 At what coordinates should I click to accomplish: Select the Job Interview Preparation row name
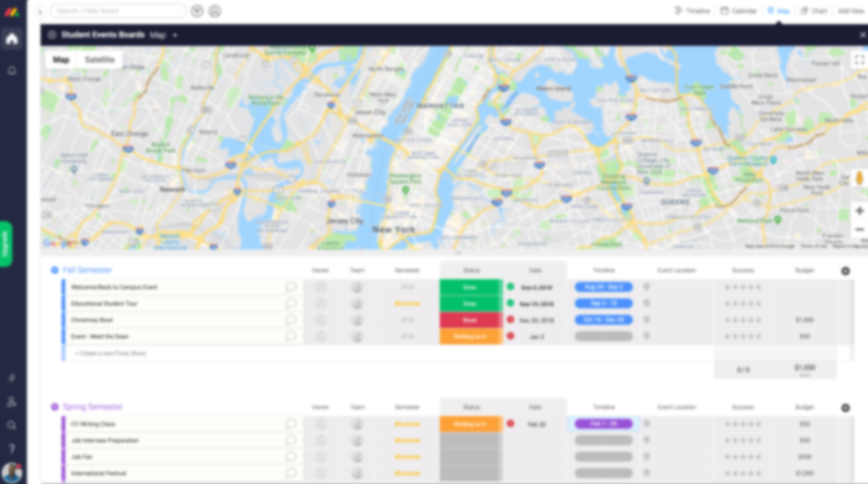(105, 440)
